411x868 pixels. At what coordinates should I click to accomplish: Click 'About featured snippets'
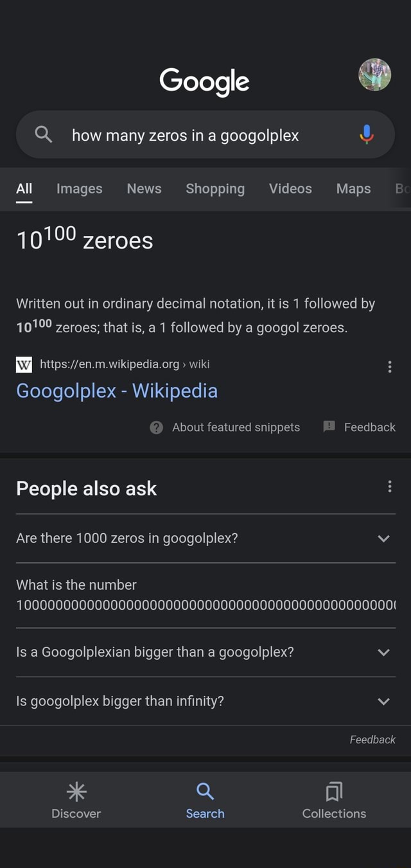237,427
